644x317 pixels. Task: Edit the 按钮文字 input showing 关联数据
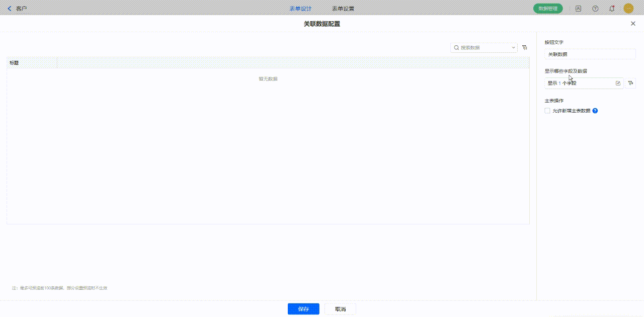[x=590, y=54]
